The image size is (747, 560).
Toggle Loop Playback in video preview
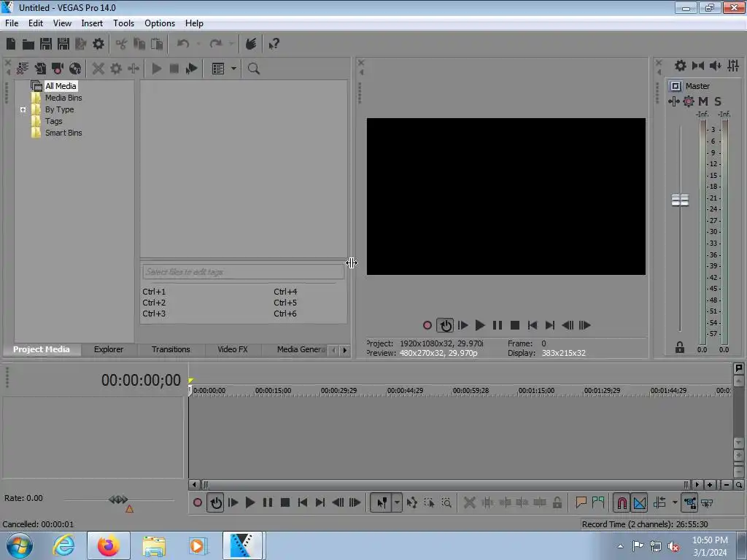(445, 325)
